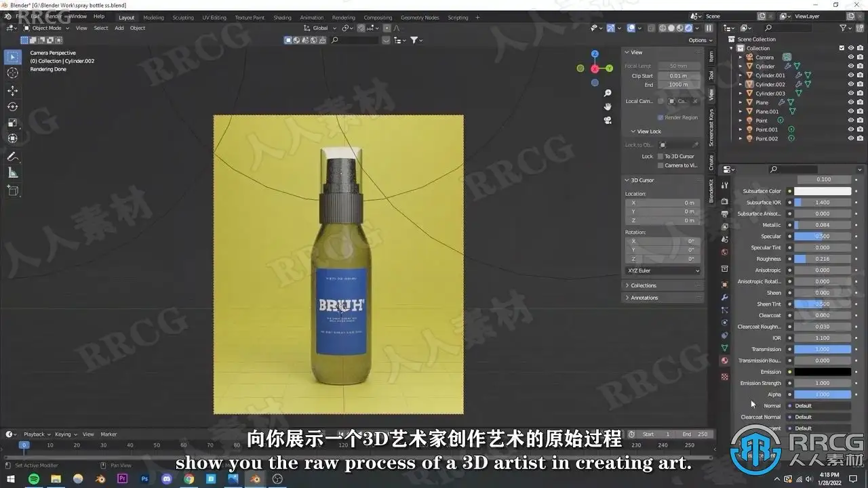Open the Tool properties tab
868x488 pixels.
724,185
